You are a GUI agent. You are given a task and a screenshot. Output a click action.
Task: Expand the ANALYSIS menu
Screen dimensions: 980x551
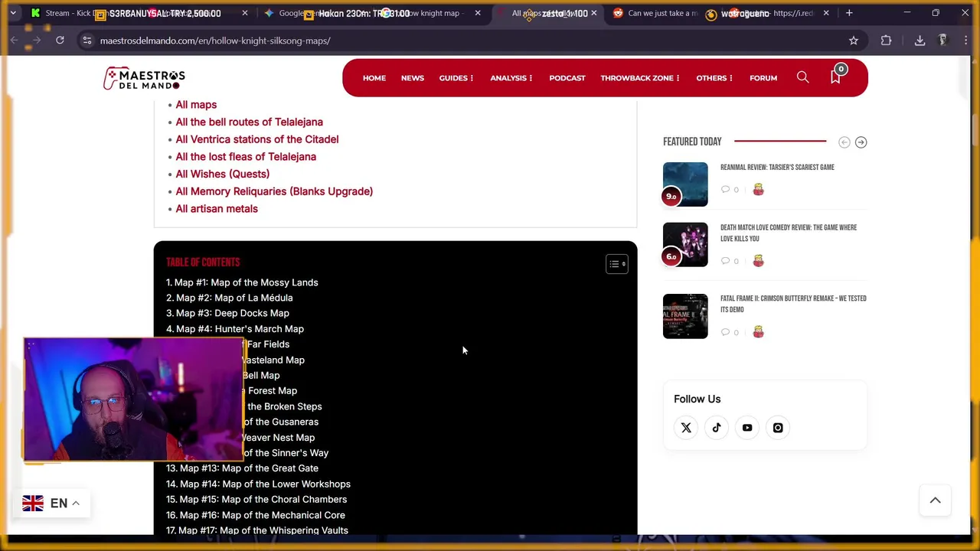pyautogui.click(x=511, y=78)
